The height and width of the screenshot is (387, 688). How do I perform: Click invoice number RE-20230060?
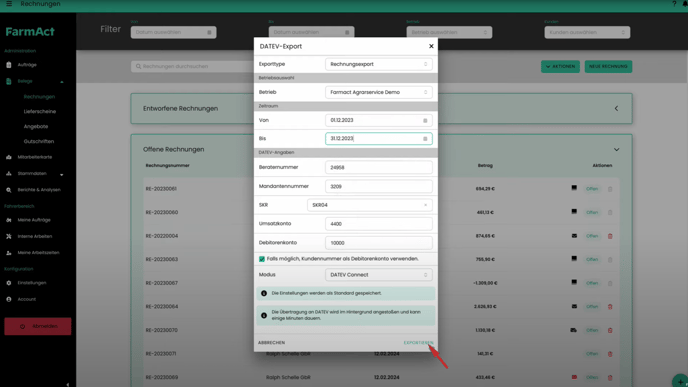pyautogui.click(x=162, y=212)
